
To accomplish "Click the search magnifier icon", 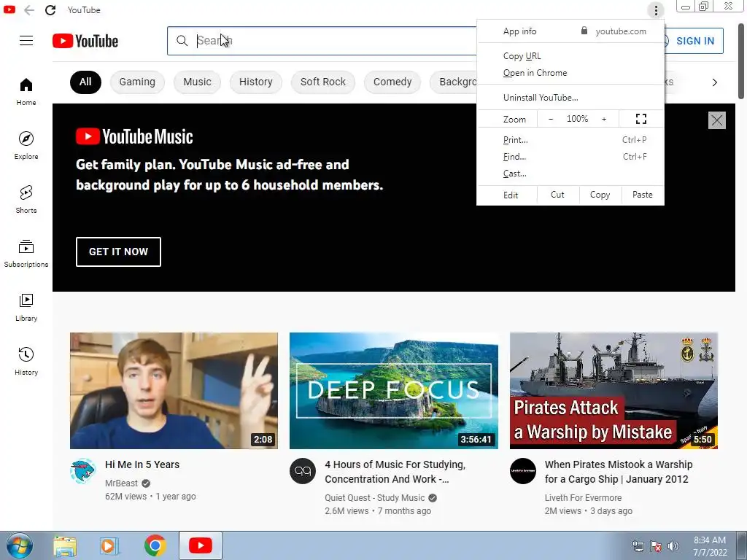I will (x=182, y=41).
